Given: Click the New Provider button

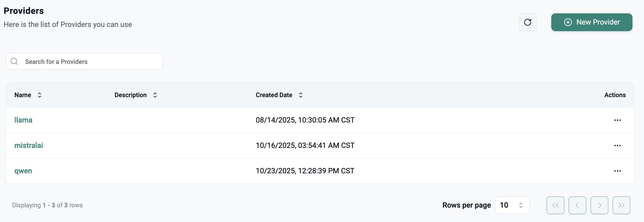Looking at the screenshot, I should [x=592, y=22].
